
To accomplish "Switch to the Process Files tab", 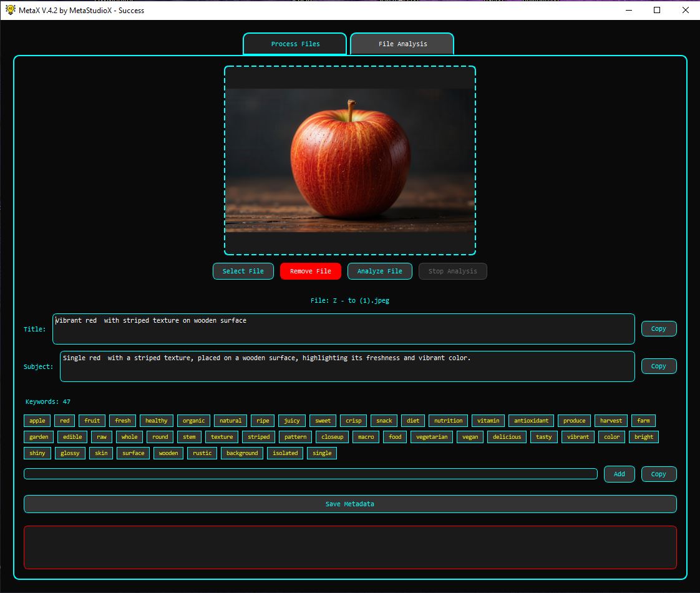I will 294,44.
